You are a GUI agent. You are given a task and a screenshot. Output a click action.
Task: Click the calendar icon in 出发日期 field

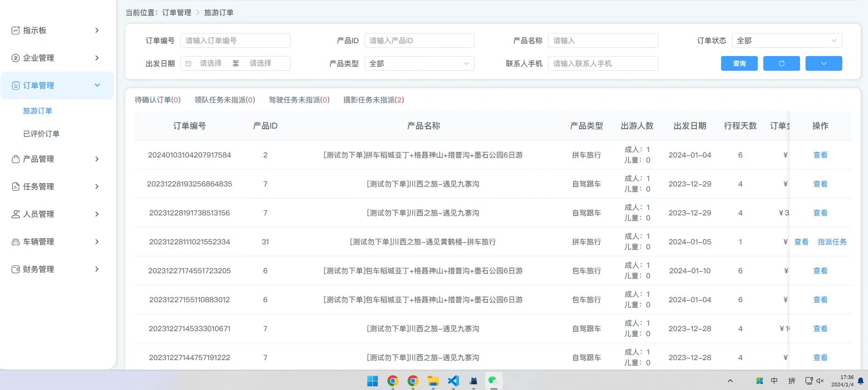(x=188, y=63)
